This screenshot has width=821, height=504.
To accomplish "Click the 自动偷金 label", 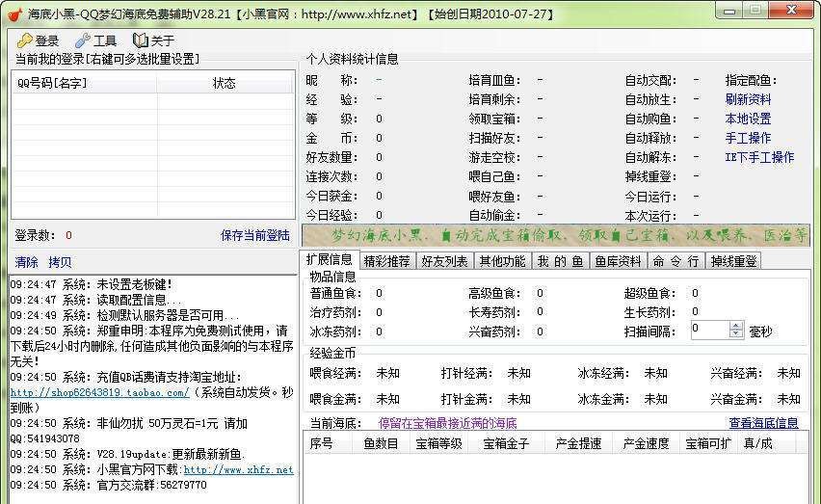I will [494, 215].
